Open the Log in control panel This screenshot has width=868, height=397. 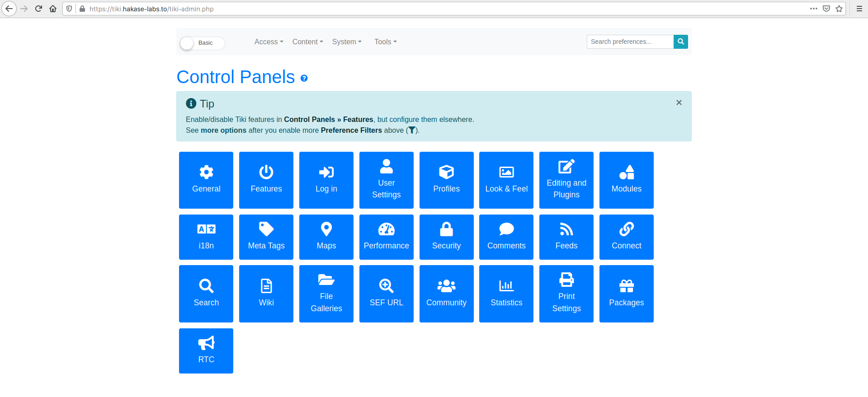326,180
